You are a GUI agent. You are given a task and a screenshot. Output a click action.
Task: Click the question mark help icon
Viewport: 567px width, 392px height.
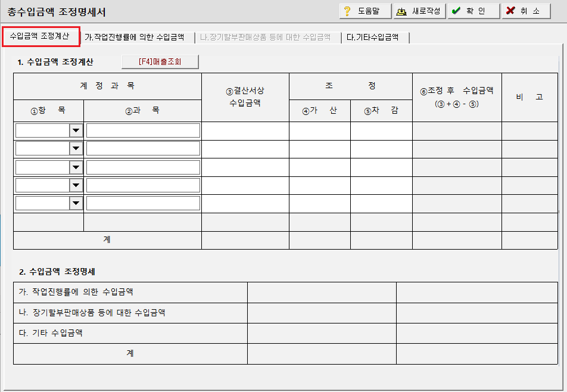(347, 11)
